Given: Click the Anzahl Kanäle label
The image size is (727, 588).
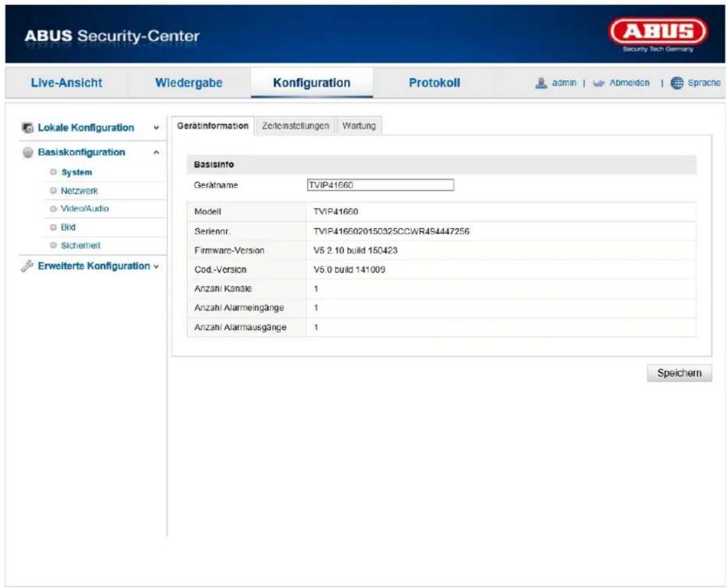Looking at the screenshot, I should (x=223, y=288).
